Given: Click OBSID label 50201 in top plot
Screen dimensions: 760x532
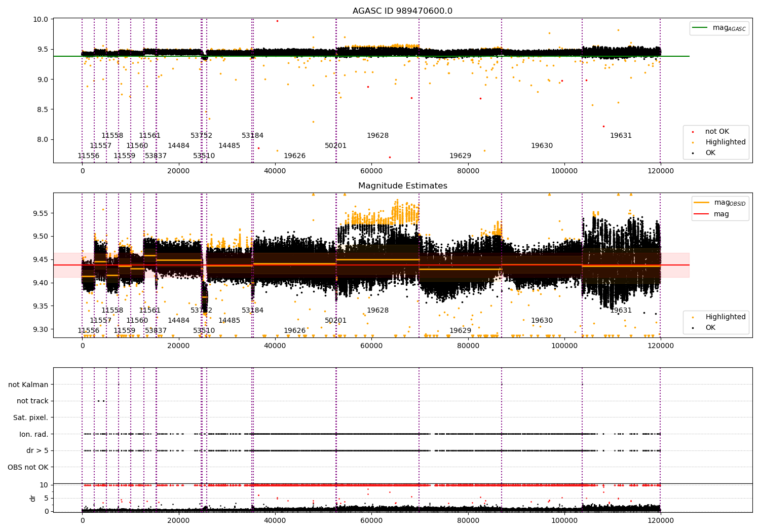Looking at the screenshot, I should (336, 146).
